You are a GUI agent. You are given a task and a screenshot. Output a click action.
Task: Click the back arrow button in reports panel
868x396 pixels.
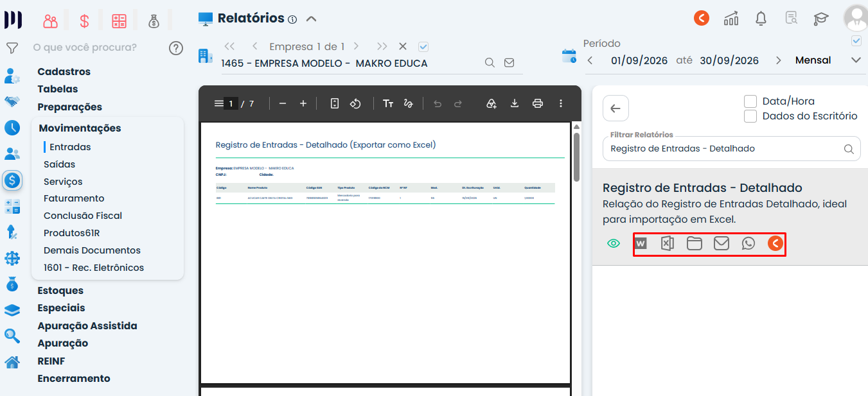616,108
